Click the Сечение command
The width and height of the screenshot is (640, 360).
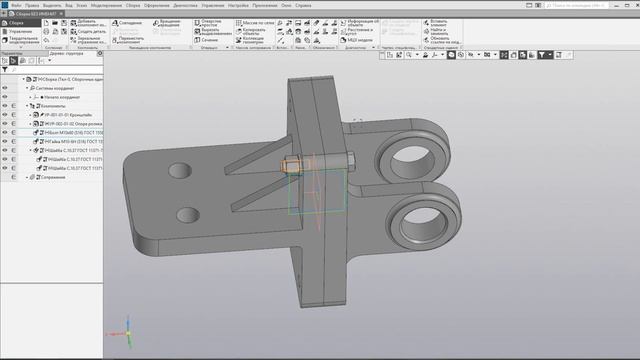click(206, 40)
